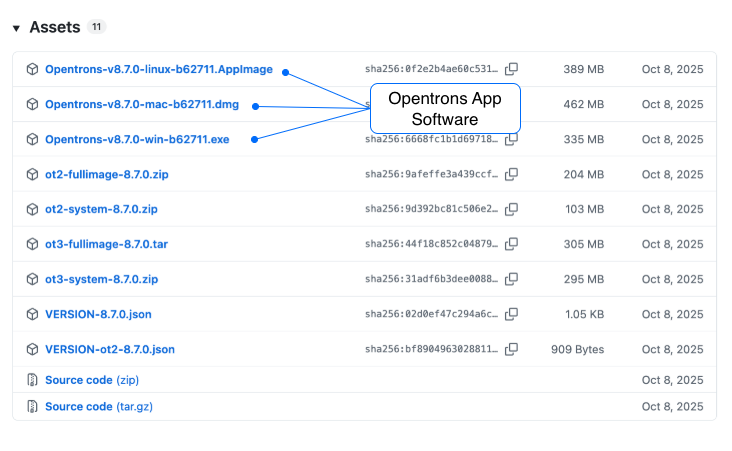Viewport: 732px width, 451px height.
Task: Select hash text sha256:6668fc1b1d69718…
Action: pyautogui.click(x=432, y=139)
